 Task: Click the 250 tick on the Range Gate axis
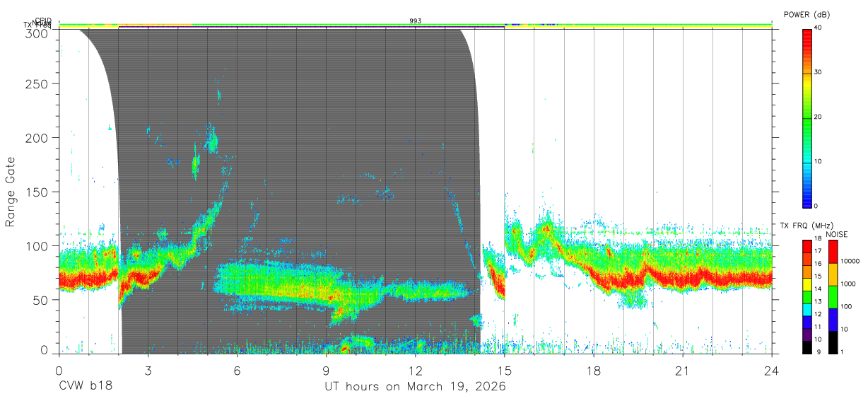[x=38, y=83]
